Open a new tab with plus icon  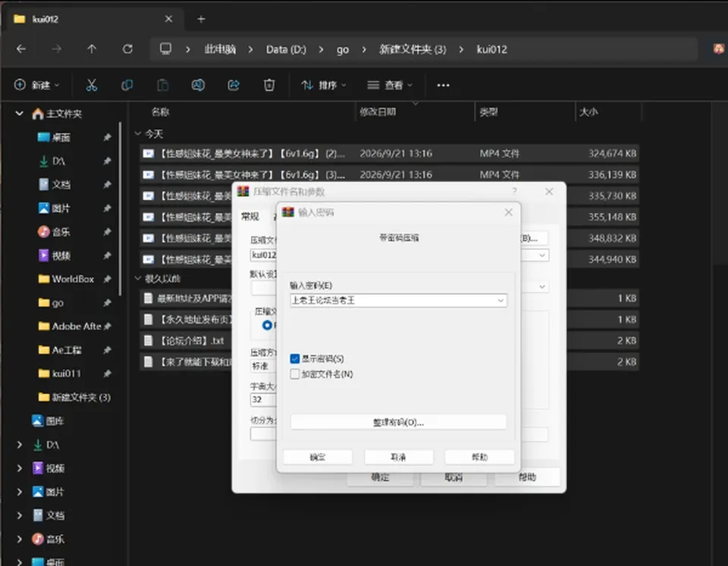(201, 19)
